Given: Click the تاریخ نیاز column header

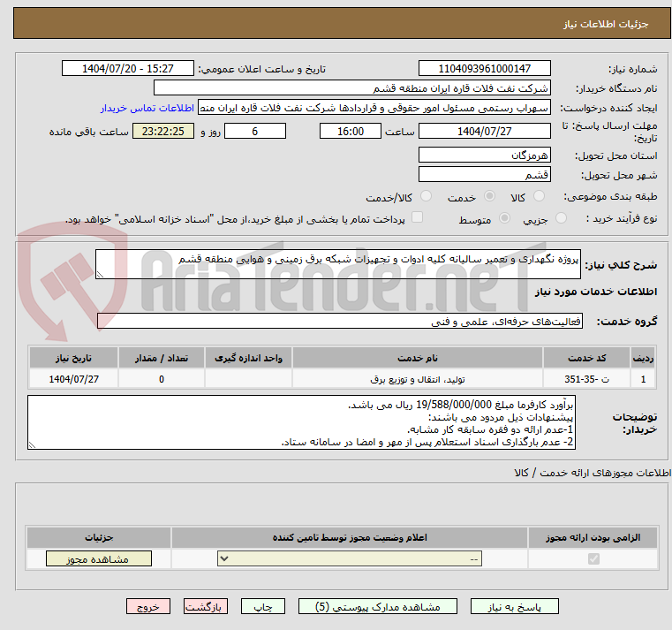Looking at the screenshot, I should pos(73,358).
